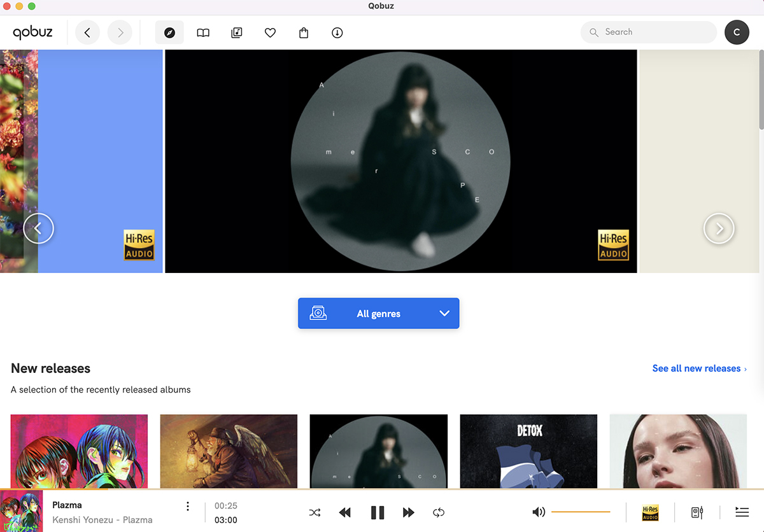Open the Aimer album in New releases

[379, 451]
